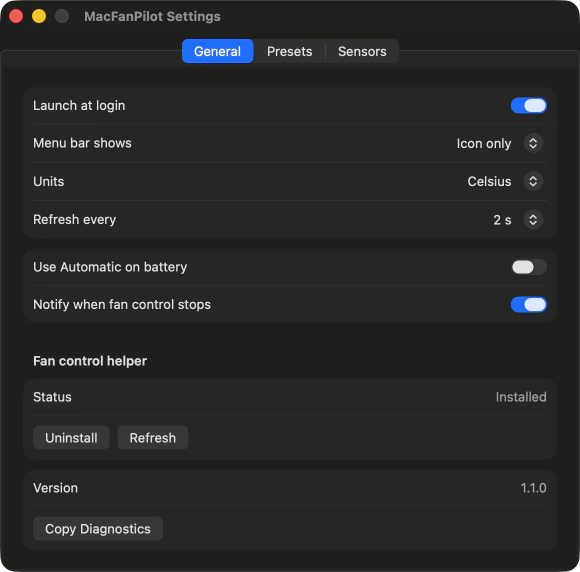
Task: Click the 'Notify when fan control stops' label
Action: [x=122, y=305]
